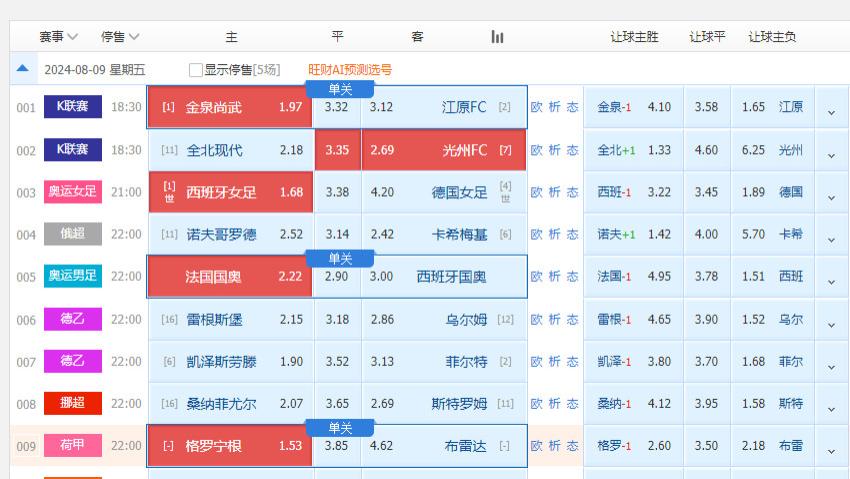Select draw odds 3.35 for 全北现代 match

tap(337, 150)
